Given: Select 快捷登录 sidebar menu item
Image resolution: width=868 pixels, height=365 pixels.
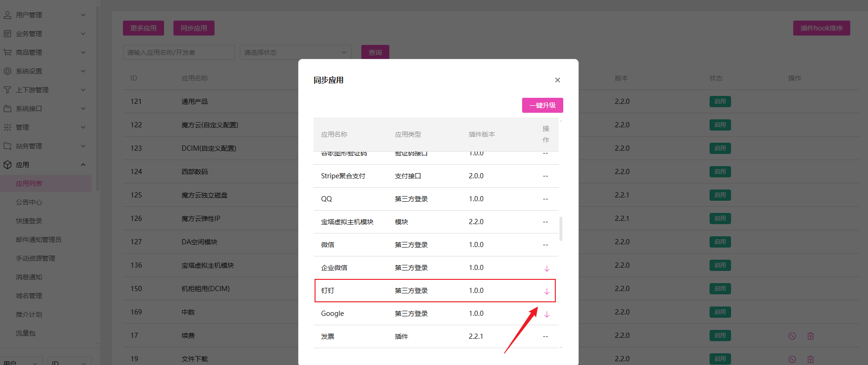Looking at the screenshot, I should click(x=29, y=221).
